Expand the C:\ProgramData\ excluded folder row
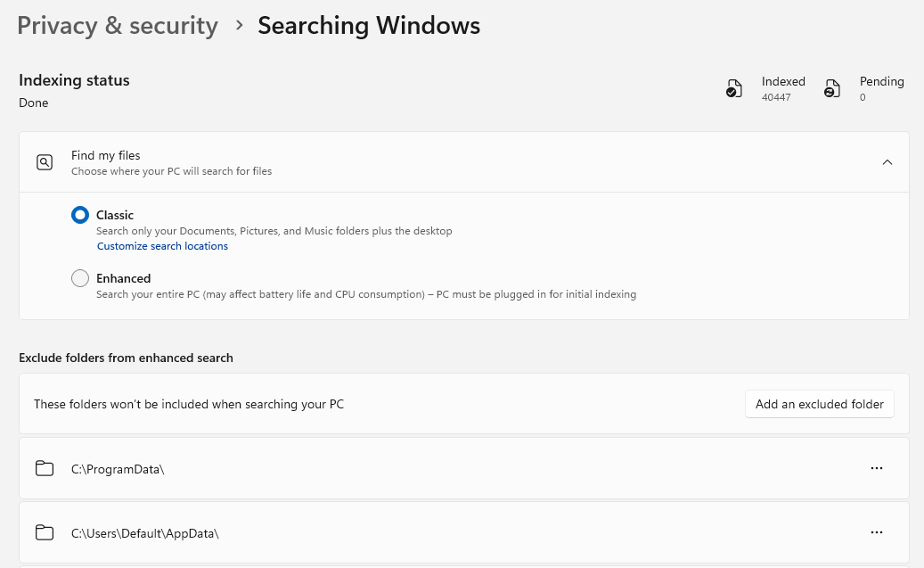Viewport: 924px width, 568px height. pos(463,468)
